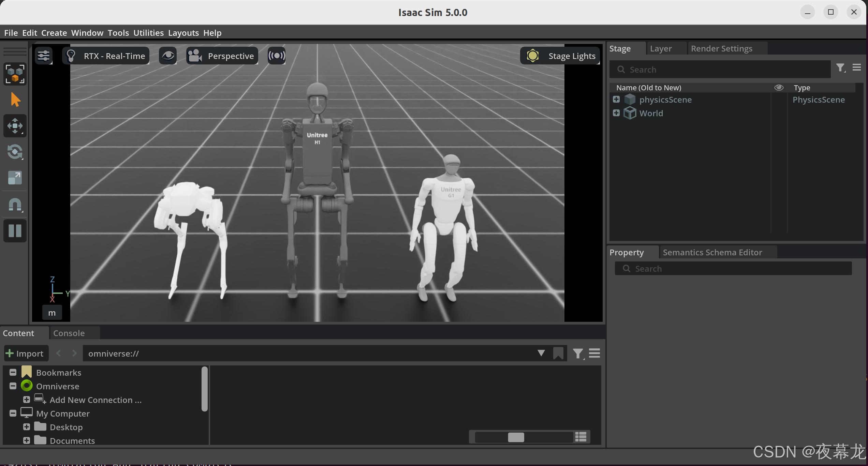868x466 pixels.
Task: Toggle the Snap magnet icon
Action: 15,205
